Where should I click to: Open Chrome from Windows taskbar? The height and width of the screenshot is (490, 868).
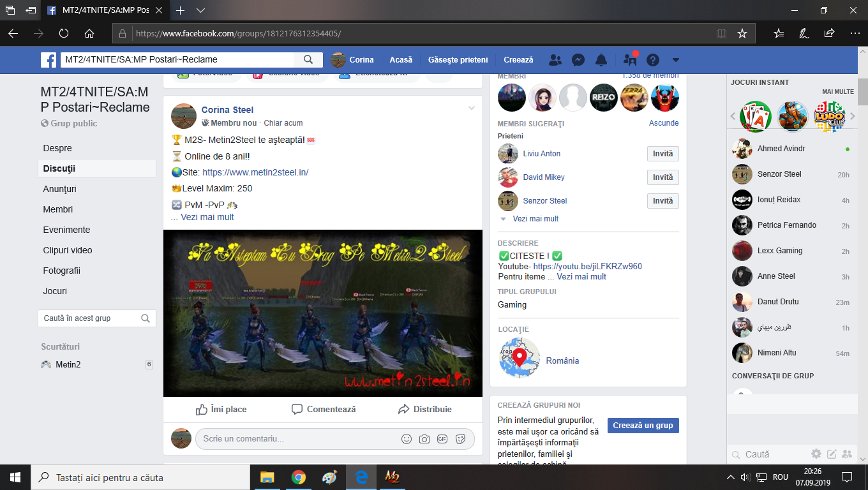tap(298, 477)
